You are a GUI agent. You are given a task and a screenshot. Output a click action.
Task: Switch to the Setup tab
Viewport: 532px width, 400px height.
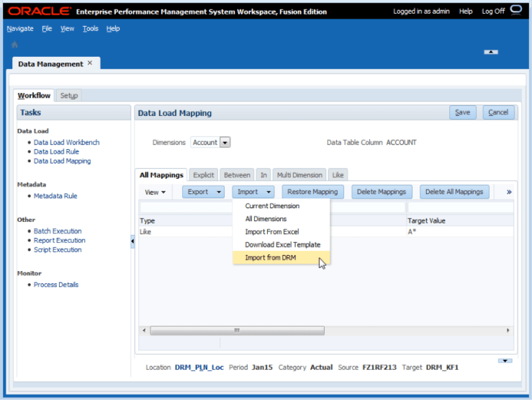coord(69,95)
